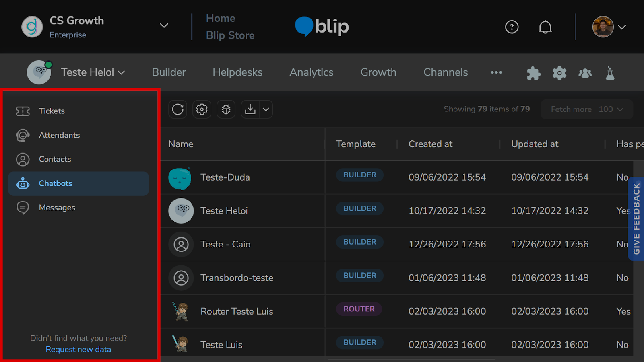This screenshot has height=362, width=644.
Task: Click the bug debug icon button
Action: 226,109
